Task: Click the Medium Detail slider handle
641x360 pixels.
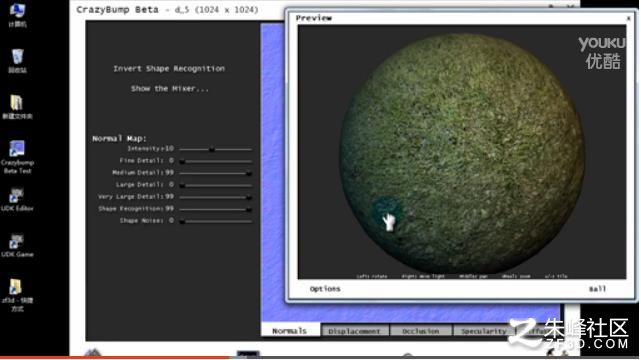Action: pos(249,173)
